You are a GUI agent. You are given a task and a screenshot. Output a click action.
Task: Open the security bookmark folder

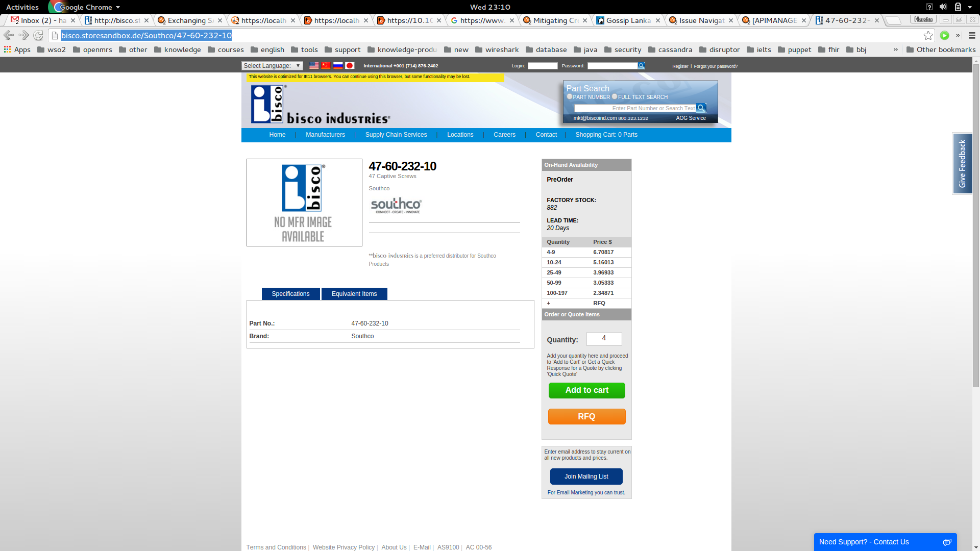point(623,49)
